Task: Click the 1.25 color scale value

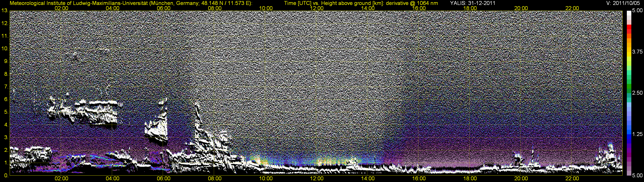Action: pyautogui.click(x=637, y=134)
